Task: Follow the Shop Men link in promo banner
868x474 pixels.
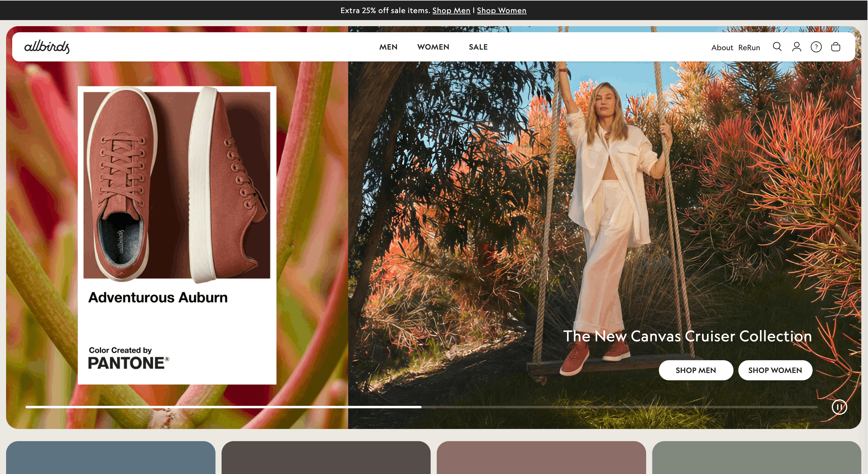Action: [x=451, y=10]
